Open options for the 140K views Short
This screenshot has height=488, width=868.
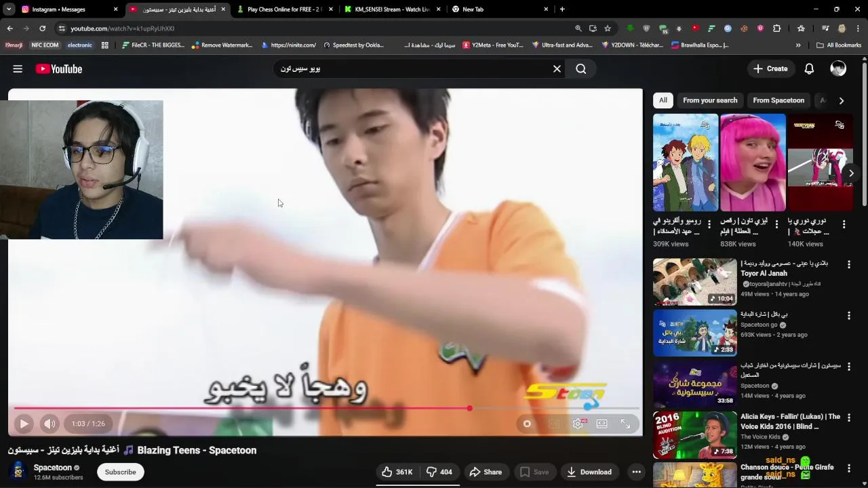(844, 224)
